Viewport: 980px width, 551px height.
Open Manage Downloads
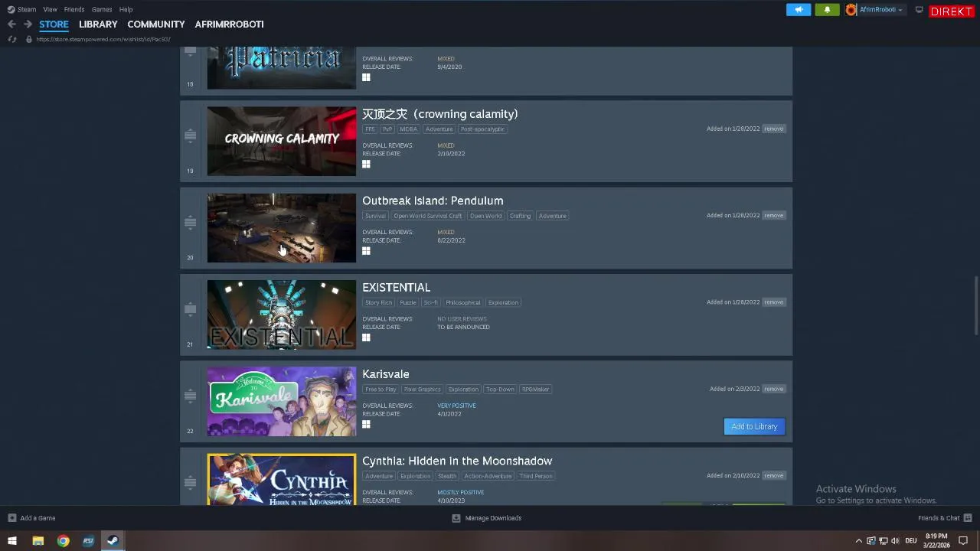pyautogui.click(x=487, y=518)
